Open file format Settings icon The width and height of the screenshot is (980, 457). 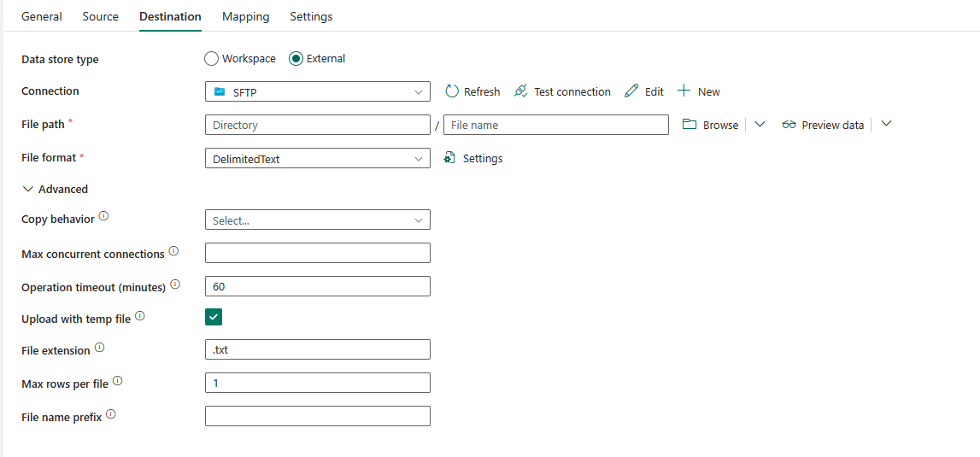pos(450,158)
